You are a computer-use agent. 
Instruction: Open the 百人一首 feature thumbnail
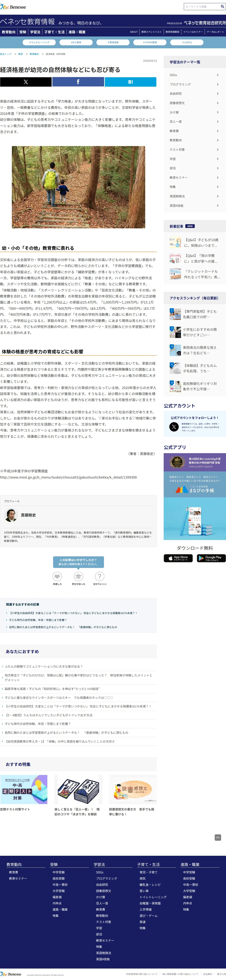[x=78, y=790]
